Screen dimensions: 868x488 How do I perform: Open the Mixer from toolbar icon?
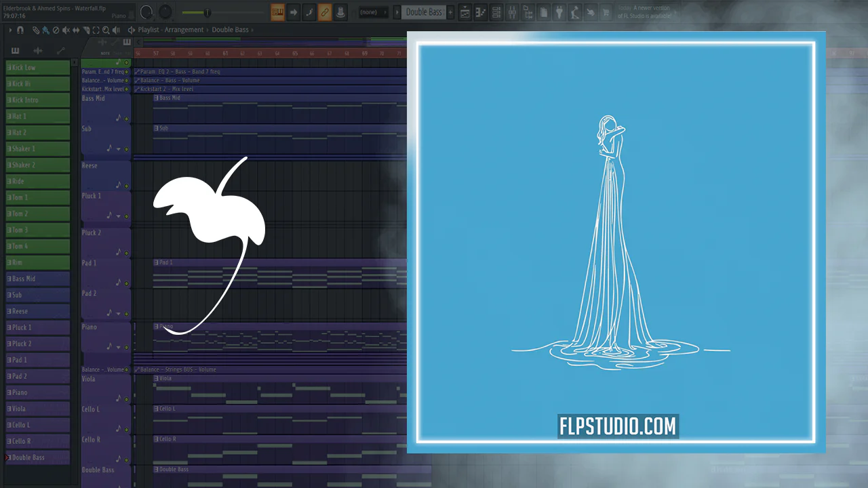click(x=512, y=12)
